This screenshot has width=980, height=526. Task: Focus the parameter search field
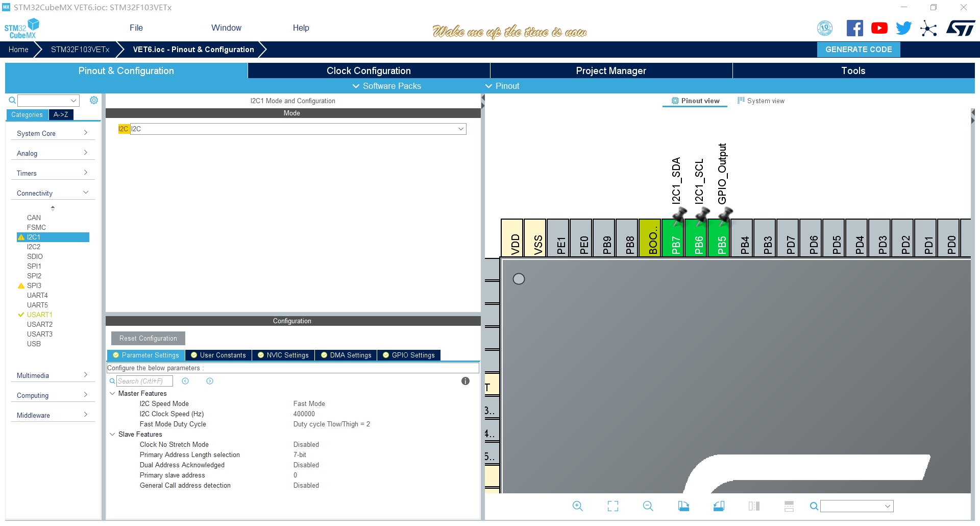(144, 381)
